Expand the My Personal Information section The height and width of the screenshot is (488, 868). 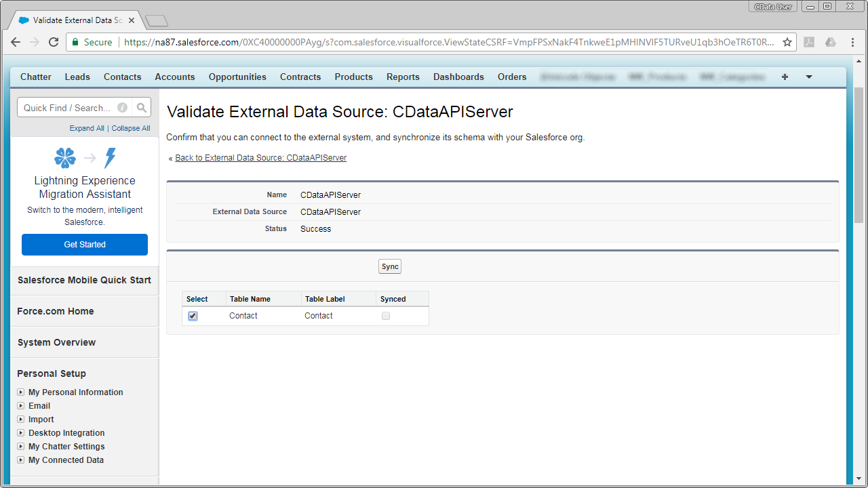coord(21,392)
